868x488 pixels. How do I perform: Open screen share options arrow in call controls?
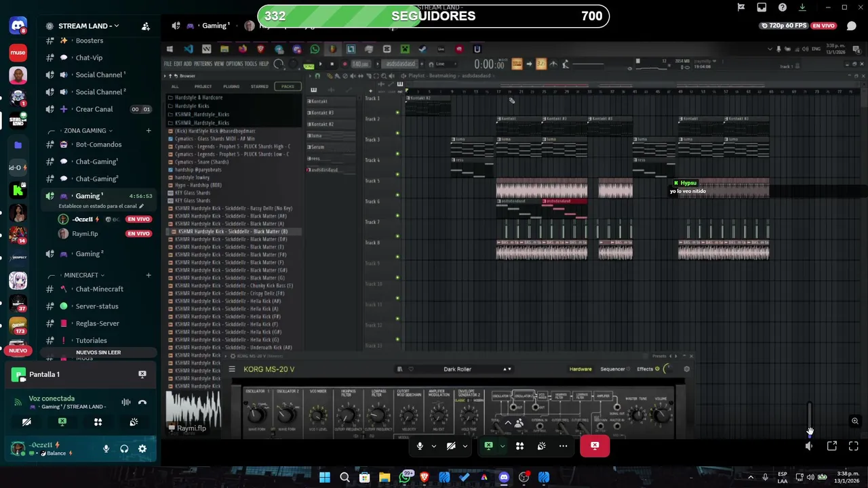click(x=502, y=446)
